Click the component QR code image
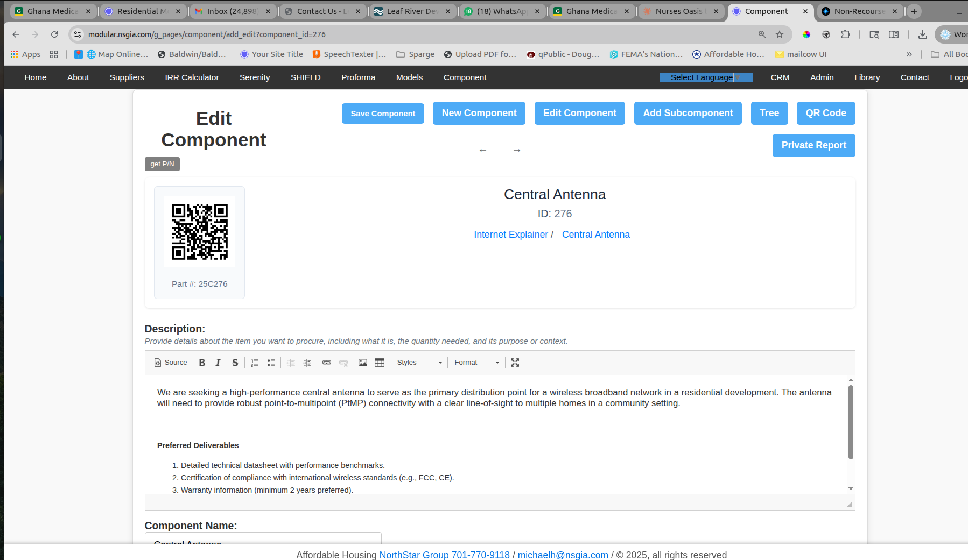 tap(200, 232)
